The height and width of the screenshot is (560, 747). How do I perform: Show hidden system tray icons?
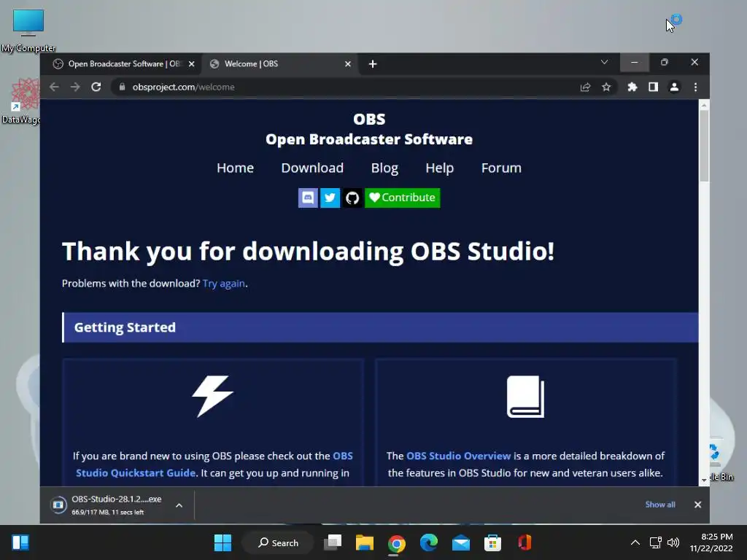click(635, 542)
